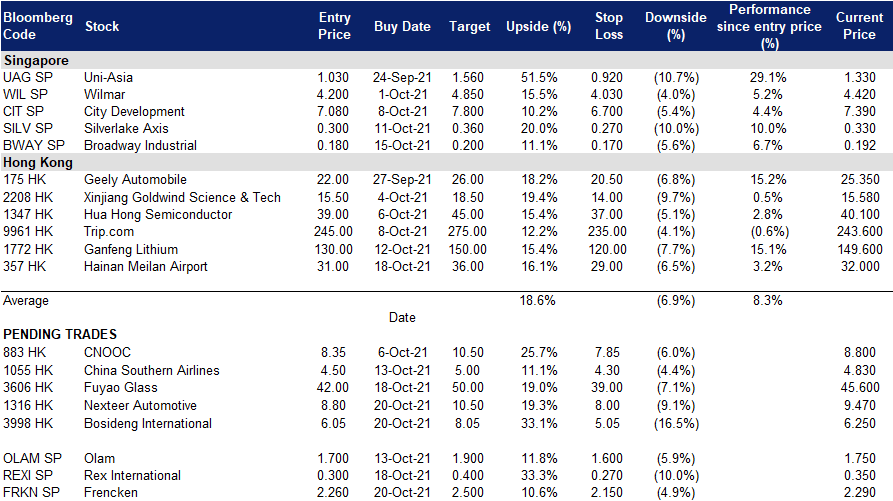
Task: Select the 'Nexteer Automotive' cell
Action: (140, 406)
